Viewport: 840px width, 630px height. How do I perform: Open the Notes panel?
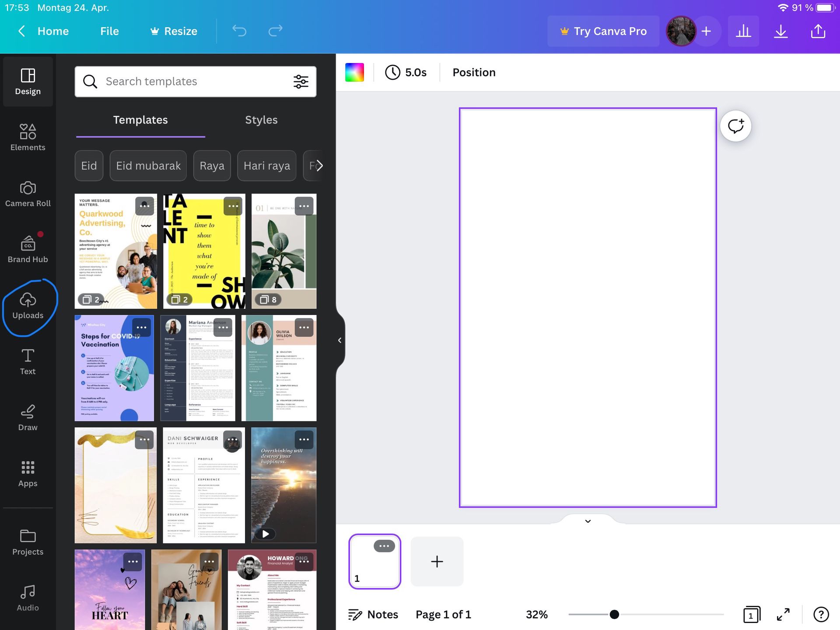click(x=373, y=614)
